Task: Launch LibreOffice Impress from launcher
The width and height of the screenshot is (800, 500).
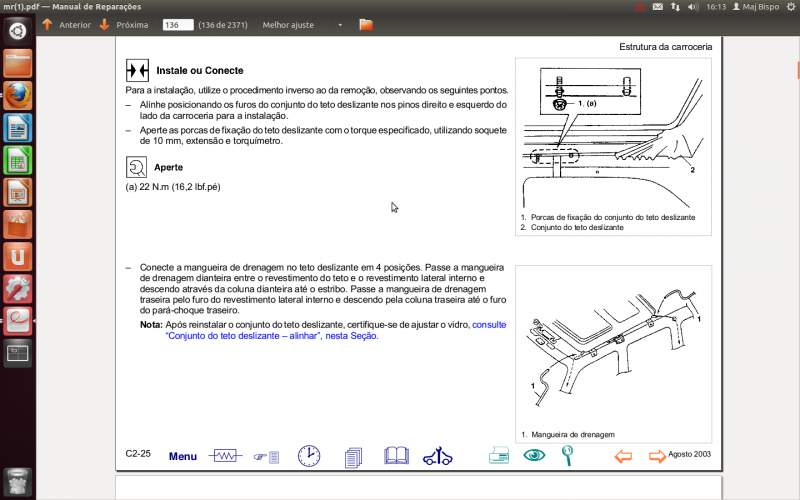Action: (18, 192)
